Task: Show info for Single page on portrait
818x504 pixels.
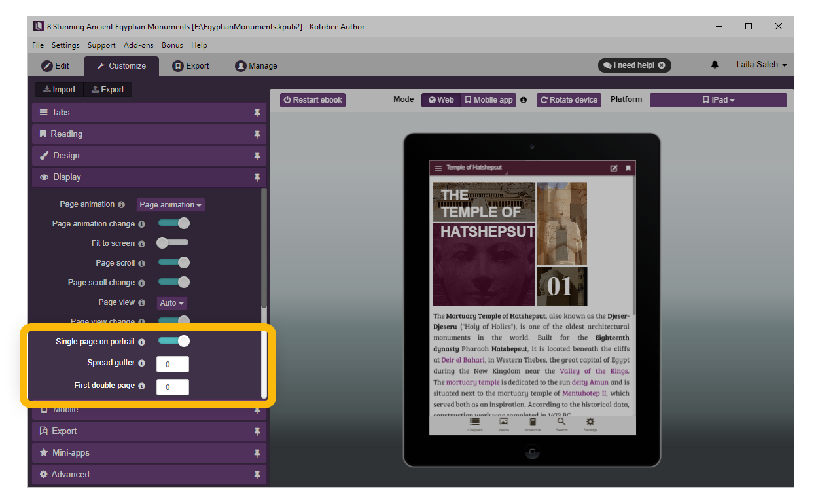Action: pyautogui.click(x=142, y=342)
